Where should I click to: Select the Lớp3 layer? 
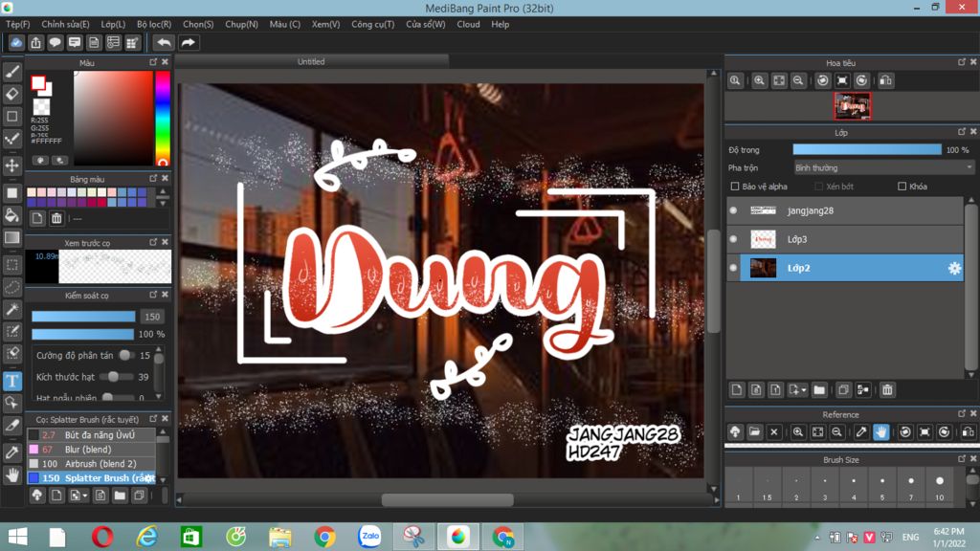click(845, 239)
